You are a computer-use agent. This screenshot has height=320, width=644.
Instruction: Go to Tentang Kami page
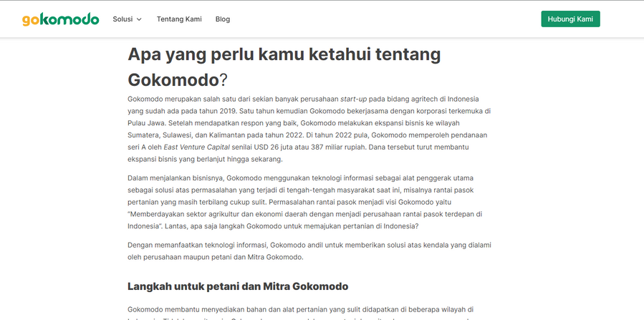point(179,19)
